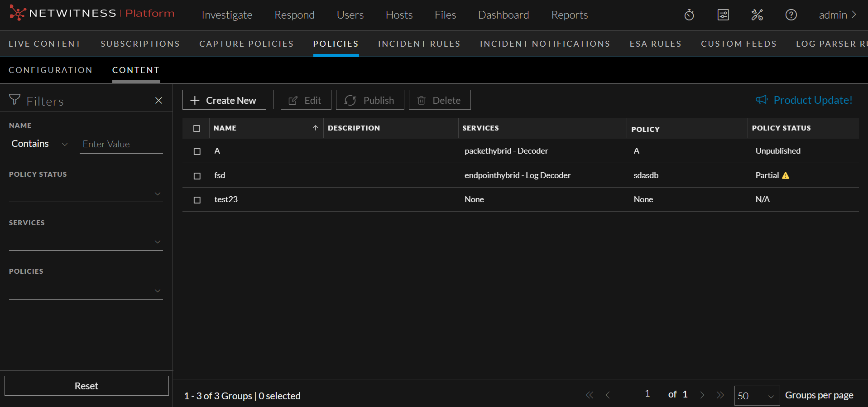This screenshot has height=407, width=868.
Task: Open the help question mark icon
Action: (x=791, y=15)
